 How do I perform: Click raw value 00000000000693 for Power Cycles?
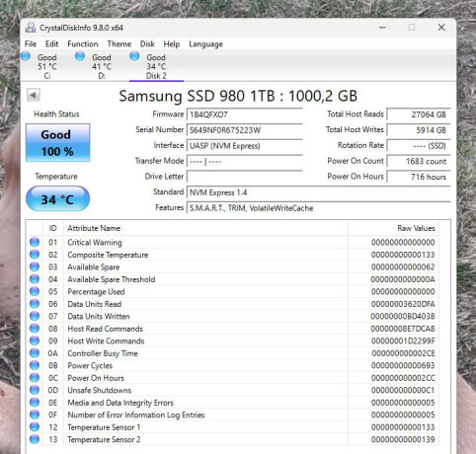(x=403, y=365)
